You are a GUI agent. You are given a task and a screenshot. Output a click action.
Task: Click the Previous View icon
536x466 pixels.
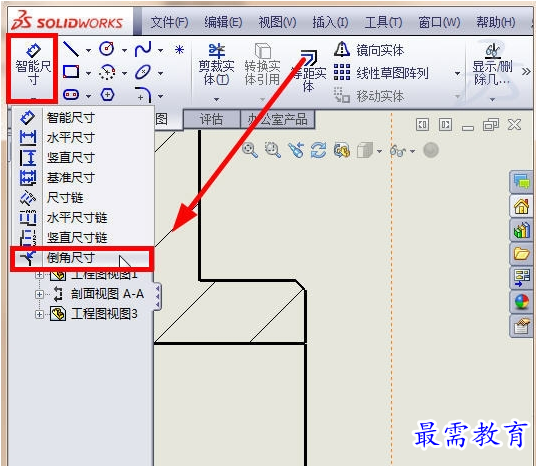296,150
